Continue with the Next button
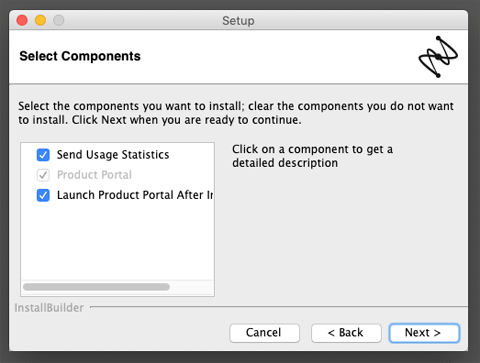This screenshot has height=363, width=480. (424, 333)
